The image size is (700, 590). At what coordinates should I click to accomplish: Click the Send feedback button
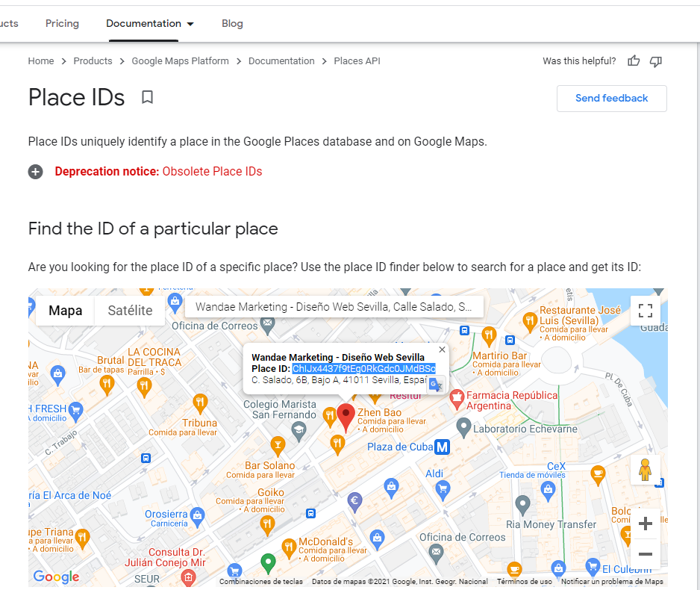click(612, 99)
